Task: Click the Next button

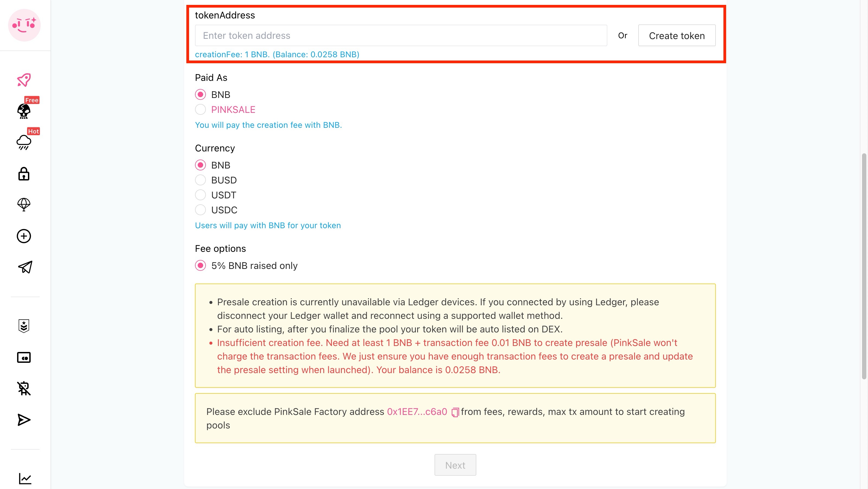Action: pos(455,465)
